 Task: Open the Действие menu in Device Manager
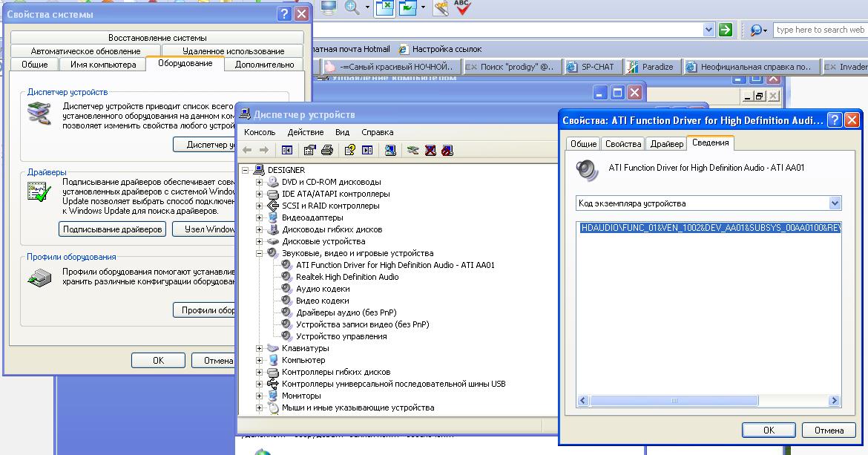[x=305, y=132]
